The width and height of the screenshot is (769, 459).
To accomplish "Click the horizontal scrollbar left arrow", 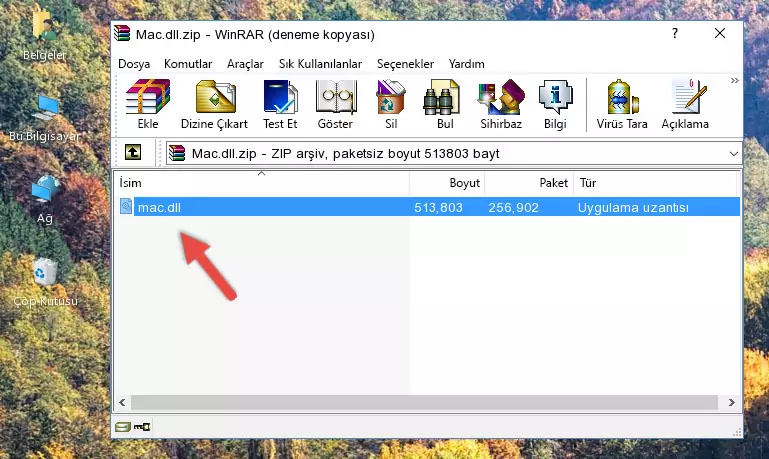I will click(122, 403).
